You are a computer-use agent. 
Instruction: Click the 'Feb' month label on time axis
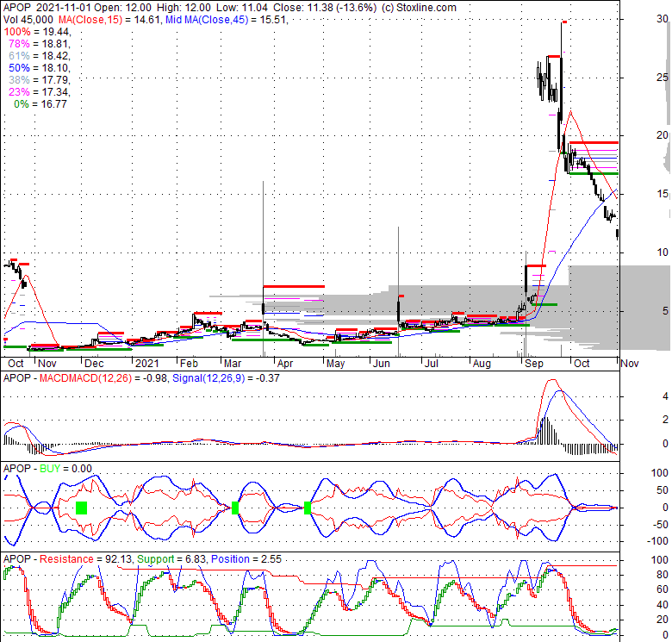(x=189, y=364)
